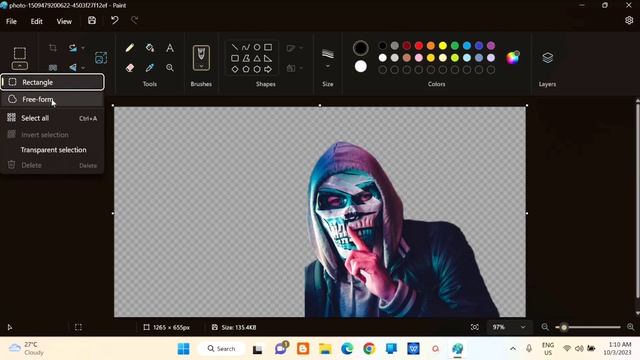Select the Text tool
This screenshot has width=640, height=360.
pyautogui.click(x=170, y=48)
